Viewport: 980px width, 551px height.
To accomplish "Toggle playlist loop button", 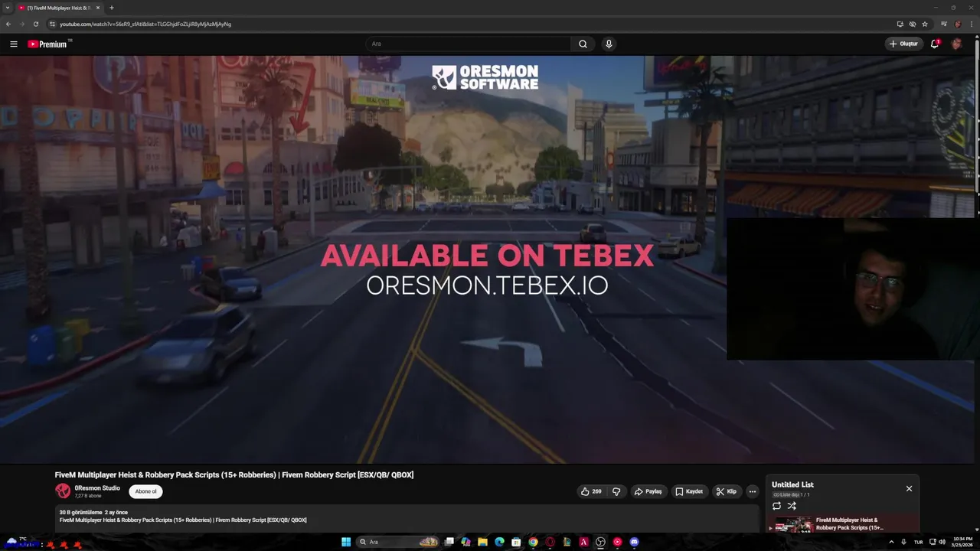I will click(776, 506).
